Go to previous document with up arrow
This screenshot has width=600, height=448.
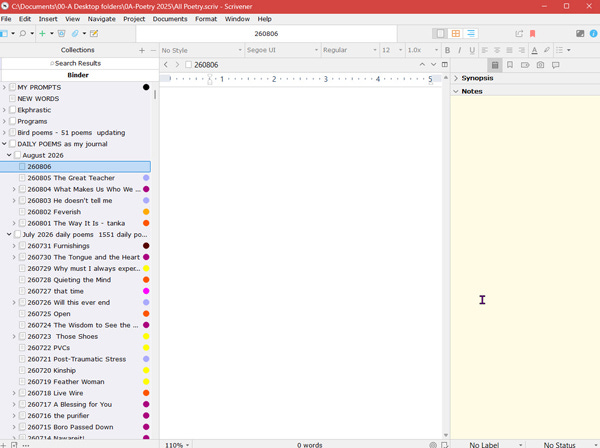[422, 65]
